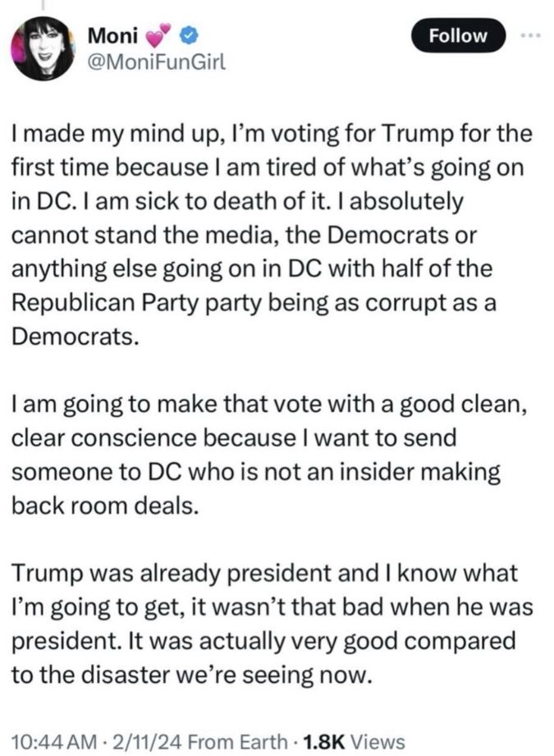Screen dimensions: 554x756
Task: Click the sparkling pink hearts emoji
Action: point(158,35)
